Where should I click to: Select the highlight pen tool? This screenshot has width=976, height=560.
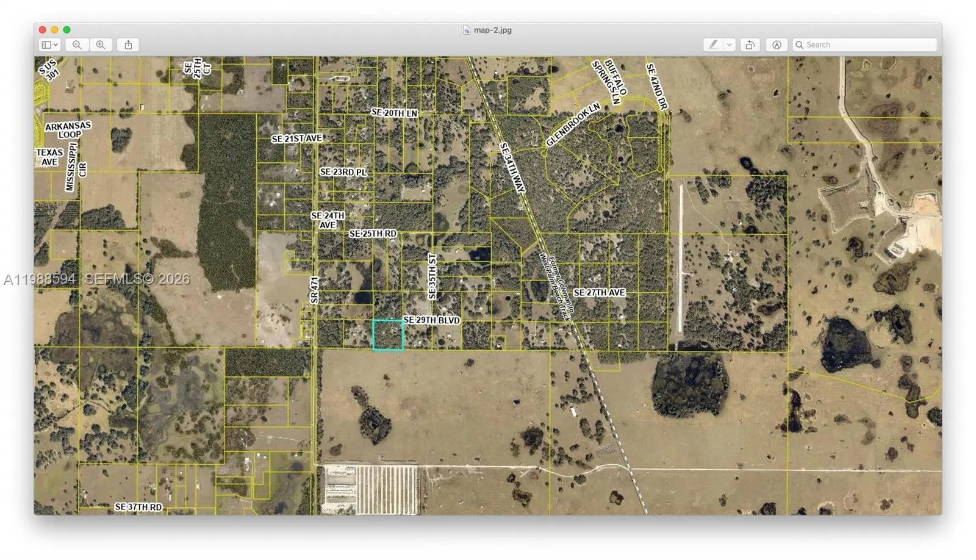pos(713,45)
